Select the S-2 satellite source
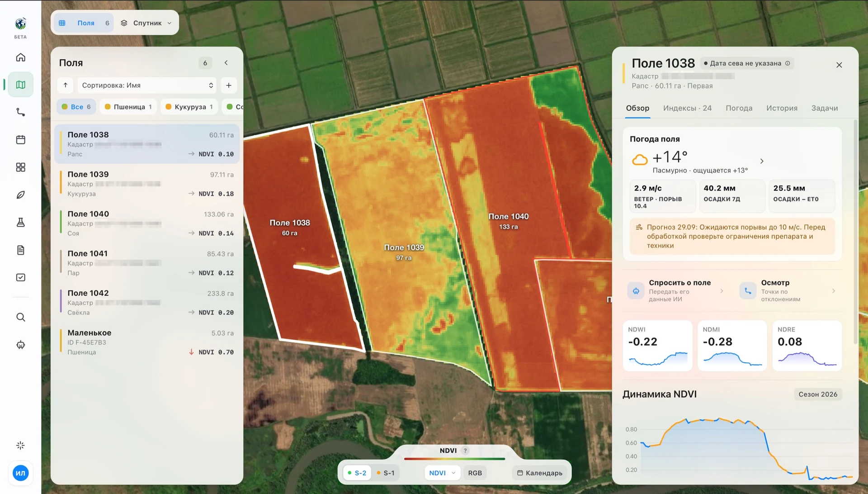Image resolution: width=868 pixels, height=494 pixels. coord(357,473)
